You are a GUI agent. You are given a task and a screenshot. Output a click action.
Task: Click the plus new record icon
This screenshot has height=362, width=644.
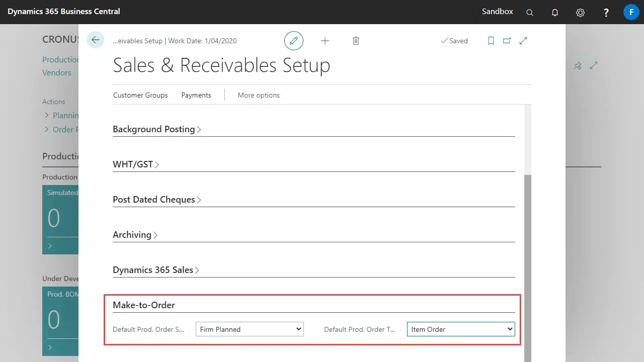325,41
